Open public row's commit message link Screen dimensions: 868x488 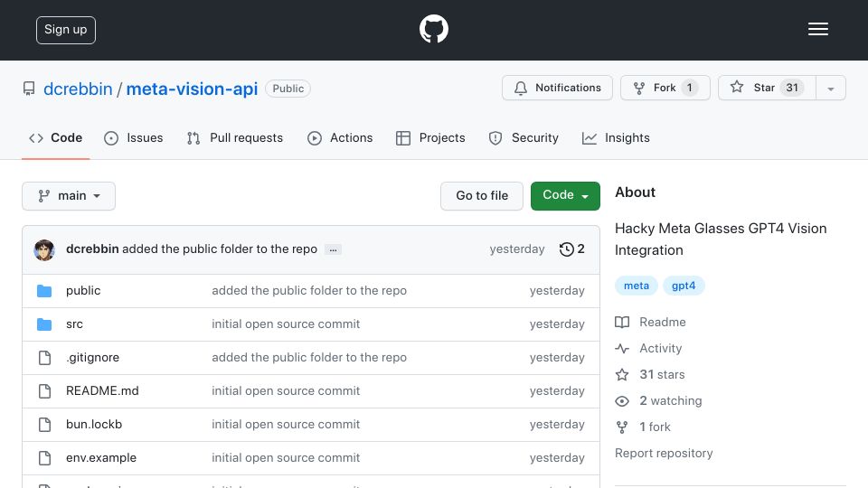tap(309, 290)
